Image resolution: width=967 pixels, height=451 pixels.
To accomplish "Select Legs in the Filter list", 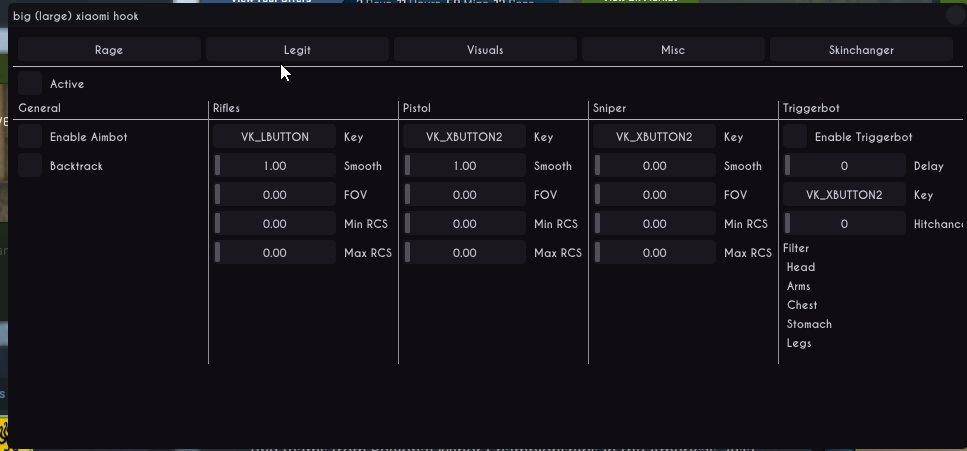I will point(799,343).
